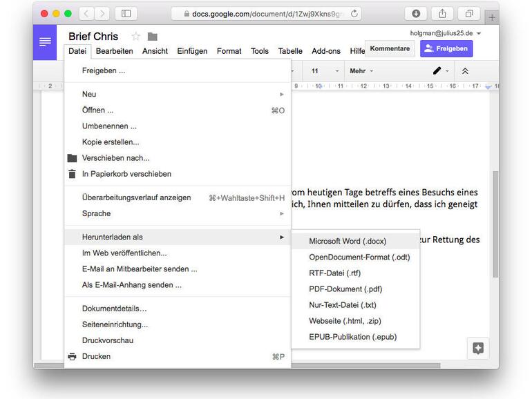Viewport: 532px width, 399px height.
Task: Open the Tabelle menu
Action: pyautogui.click(x=290, y=51)
